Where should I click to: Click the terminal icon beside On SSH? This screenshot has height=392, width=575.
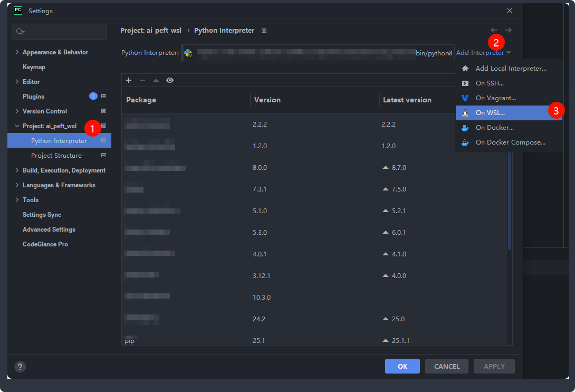[x=465, y=83]
